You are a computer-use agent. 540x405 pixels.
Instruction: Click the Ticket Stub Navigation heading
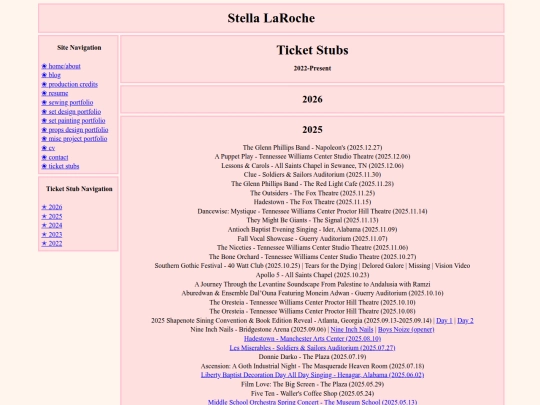(79, 189)
